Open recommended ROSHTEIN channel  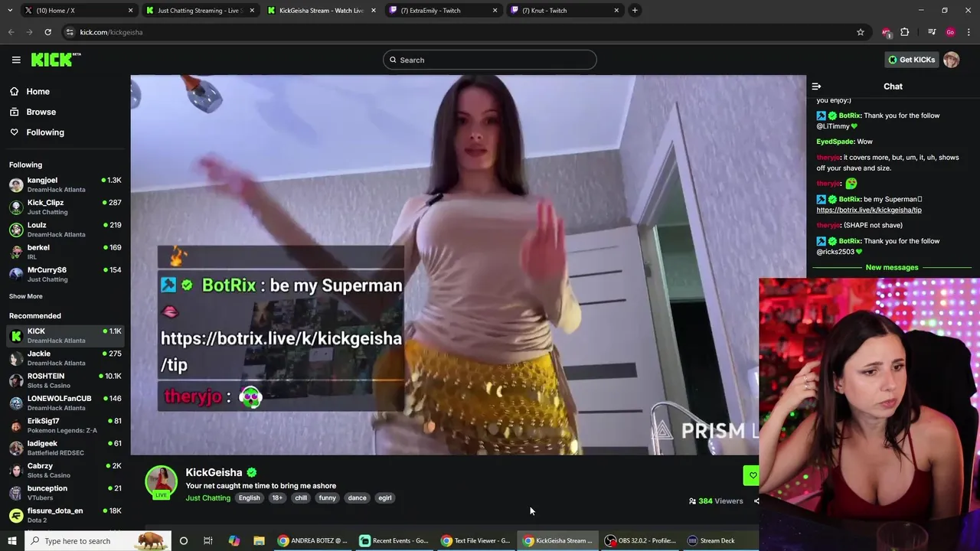tap(65, 380)
